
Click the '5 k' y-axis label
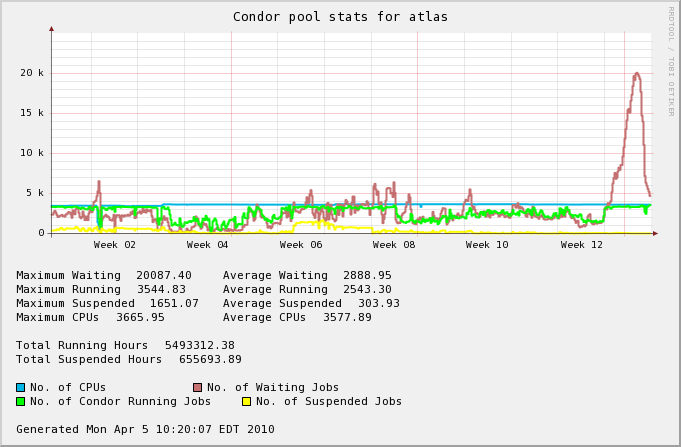[35, 193]
